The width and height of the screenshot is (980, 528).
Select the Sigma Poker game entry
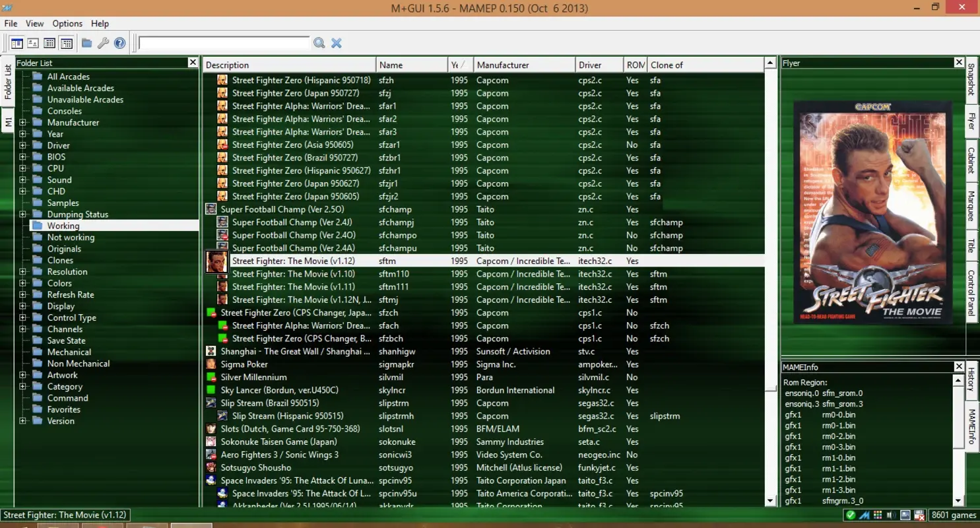pyautogui.click(x=244, y=364)
